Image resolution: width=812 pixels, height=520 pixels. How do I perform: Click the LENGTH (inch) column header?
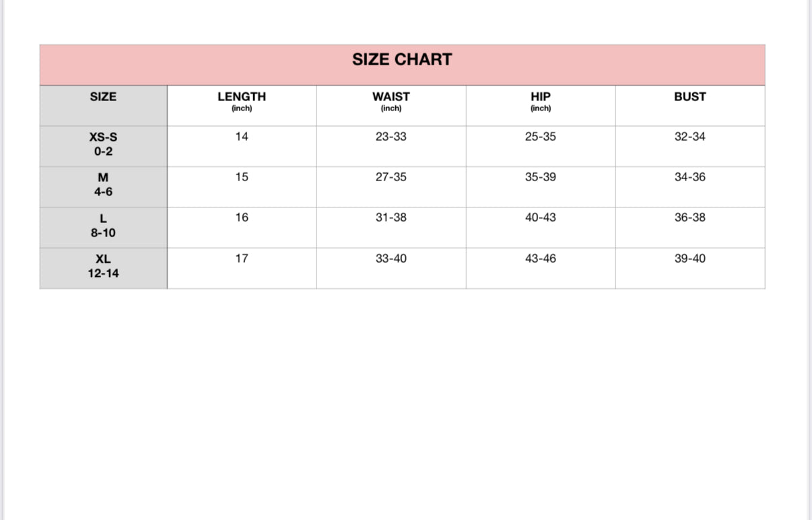pos(242,101)
